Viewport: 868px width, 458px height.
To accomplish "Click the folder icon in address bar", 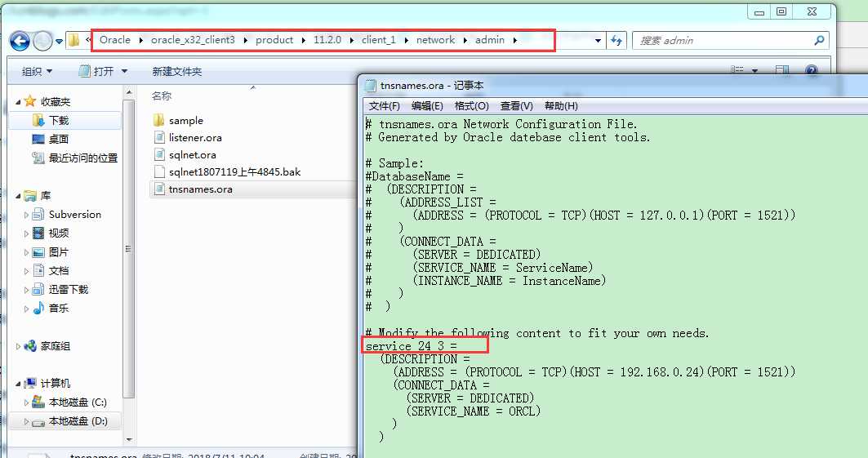I will pyautogui.click(x=73, y=40).
